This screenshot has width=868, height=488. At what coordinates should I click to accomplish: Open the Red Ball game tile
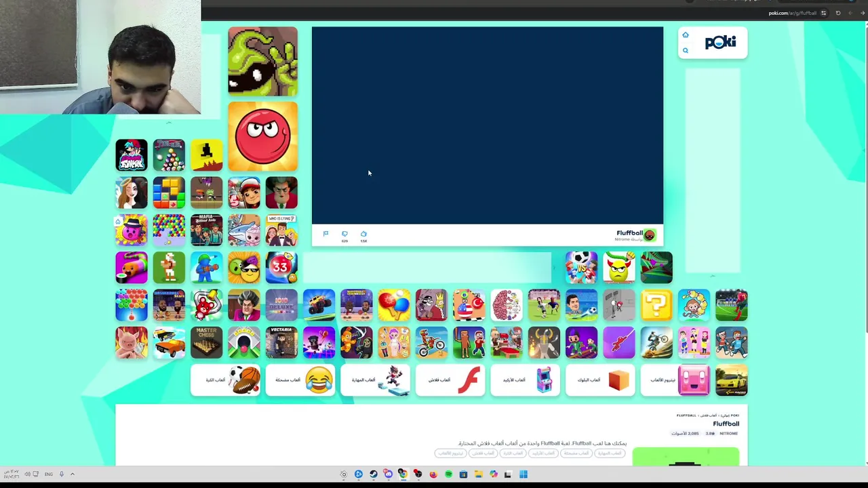(263, 136)
